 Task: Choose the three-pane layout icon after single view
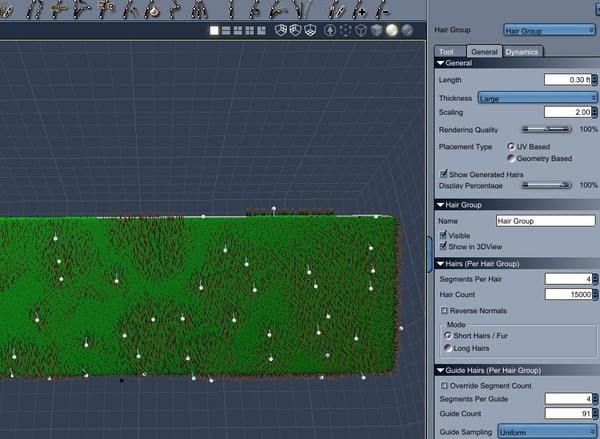coord(238,31)
